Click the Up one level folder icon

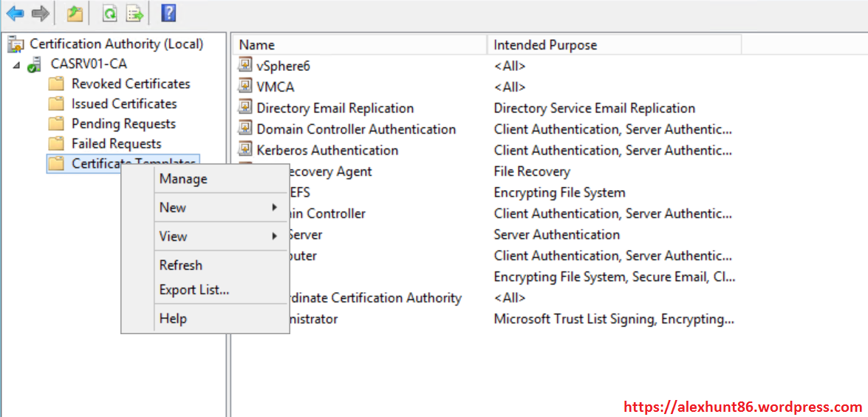tap(75, 13)
